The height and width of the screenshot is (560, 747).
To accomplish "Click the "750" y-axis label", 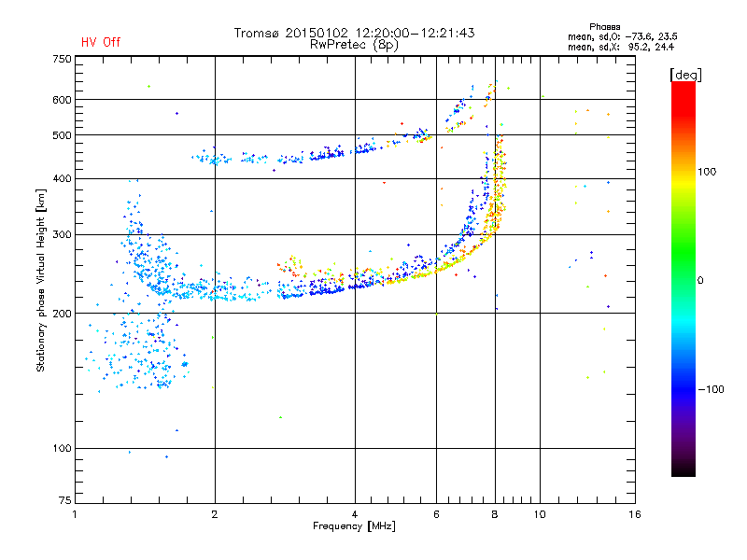I will click(x=63, y=59).
